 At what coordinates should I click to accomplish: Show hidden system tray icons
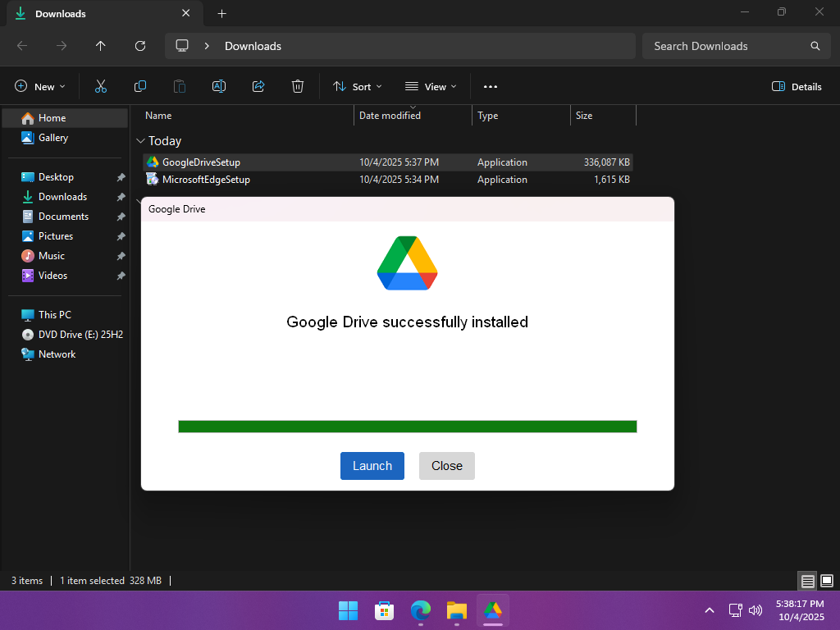[710, 610]
